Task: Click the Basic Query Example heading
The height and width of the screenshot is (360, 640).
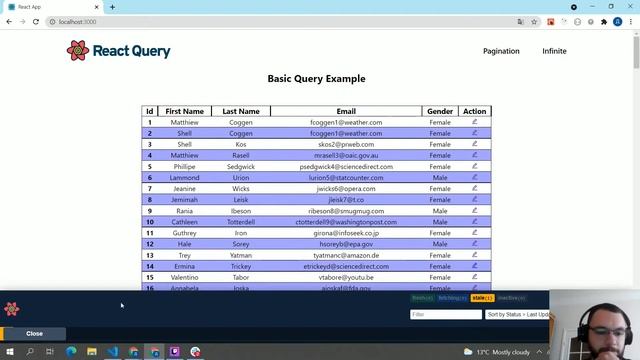Action: (316, 78)
